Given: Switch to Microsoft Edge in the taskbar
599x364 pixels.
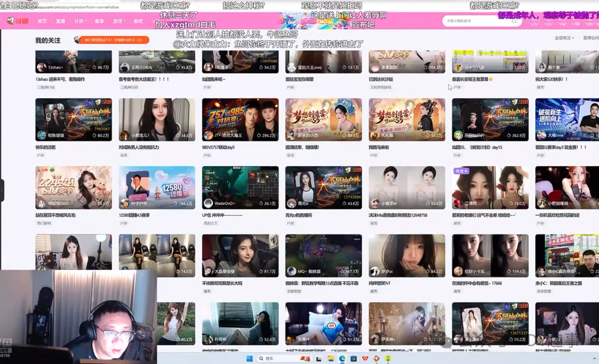Looking at the screenshot, I should (x=342, y=358).
